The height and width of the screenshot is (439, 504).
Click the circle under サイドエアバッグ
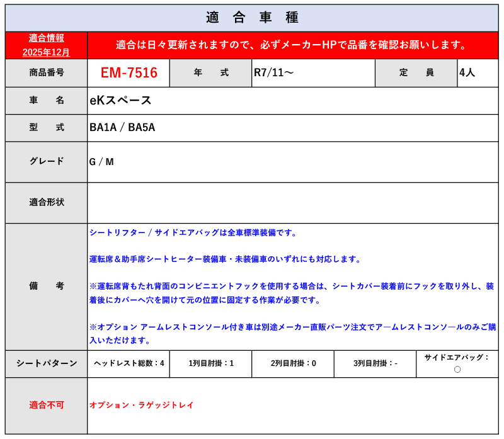pos(457,370)
